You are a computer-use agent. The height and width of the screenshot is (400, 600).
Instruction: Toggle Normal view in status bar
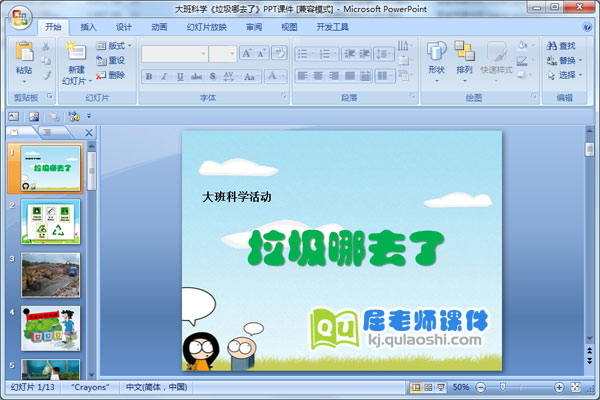click(x=415, y=387)
